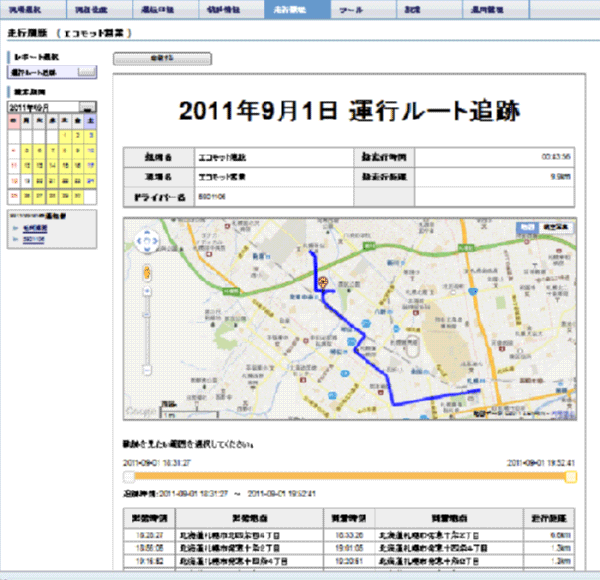Click the button beside the report selection field
This screenshot has height=580, width=600.
coord(87,73)
